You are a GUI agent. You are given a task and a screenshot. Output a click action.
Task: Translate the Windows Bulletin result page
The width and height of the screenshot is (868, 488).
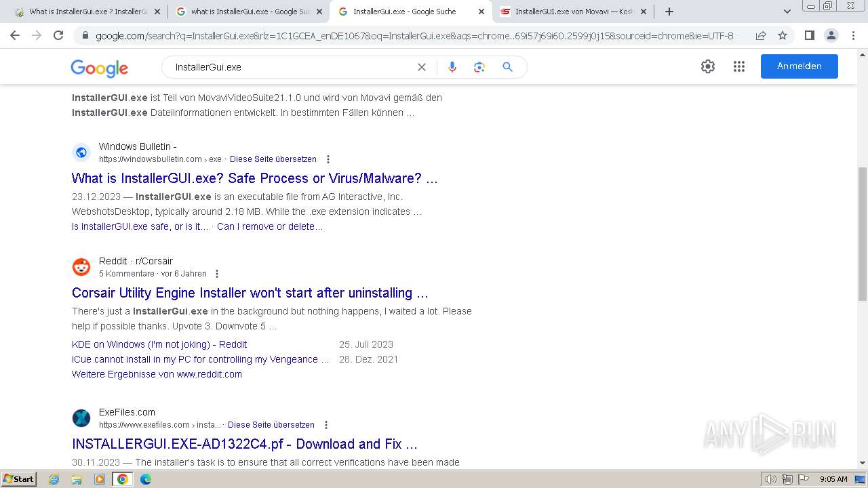coord(273,159)
